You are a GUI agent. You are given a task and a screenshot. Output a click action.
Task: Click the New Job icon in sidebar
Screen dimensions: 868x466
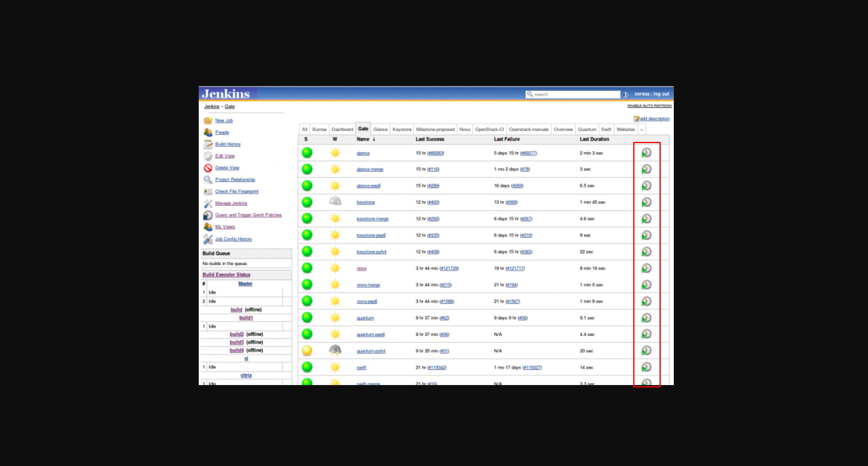(x=208, y=120)
